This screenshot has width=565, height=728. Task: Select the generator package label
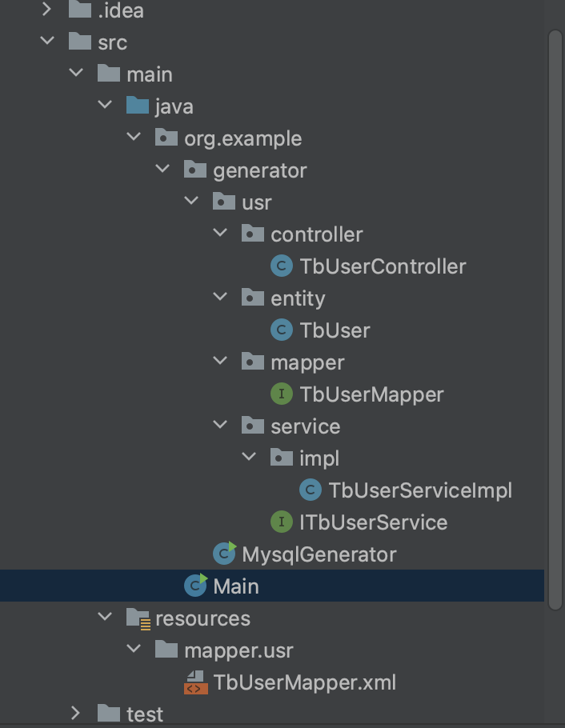(x=259, y=170)
